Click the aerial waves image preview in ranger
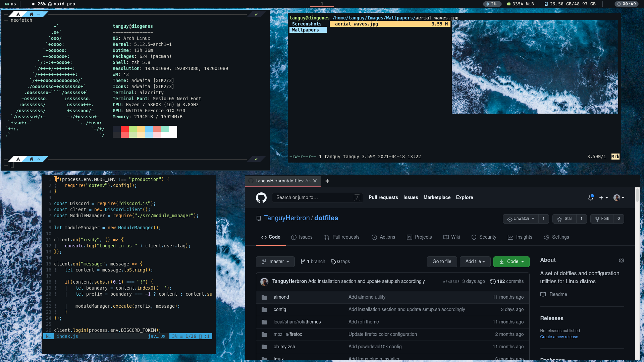Image resolution: width=644 pixels, height=362 pixels. point(535,67)
